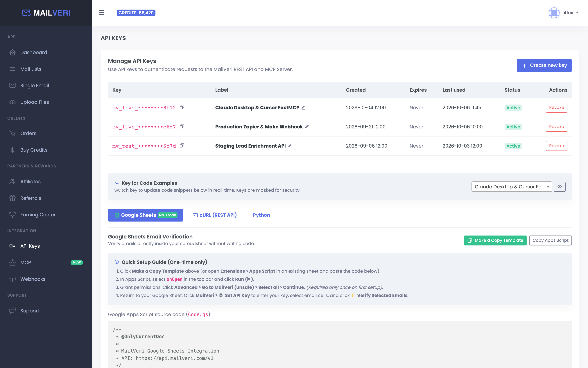Click the MailVeri logo
The width and height of the screenshot is (588, 368).
(x=46, y=13)
